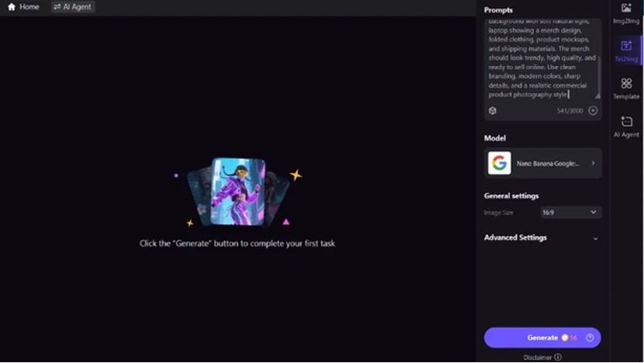
Task: Click the Model section heading
Action: pos(494,138)
